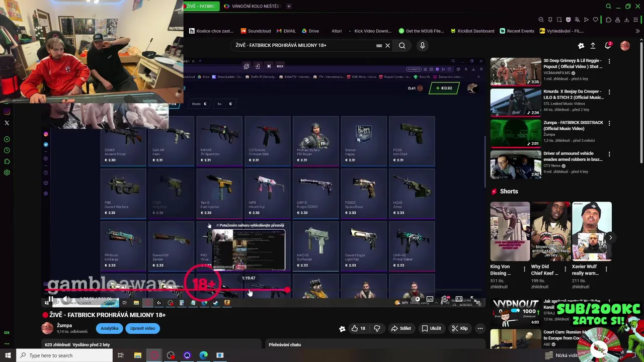Like the video with thumbs up
The width and height of the screenshot is (644, 362).
[358, 328]
